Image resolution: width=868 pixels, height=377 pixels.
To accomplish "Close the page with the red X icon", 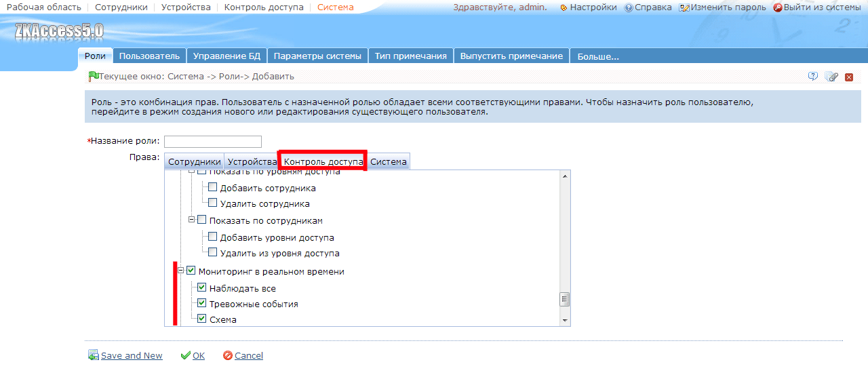I will click(x=849, y=77).
